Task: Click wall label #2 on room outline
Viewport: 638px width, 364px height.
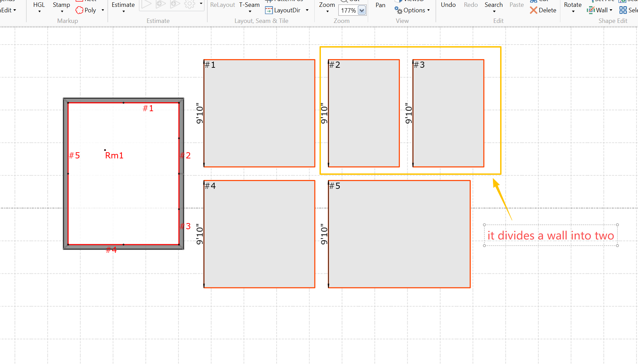Action: 185,156
